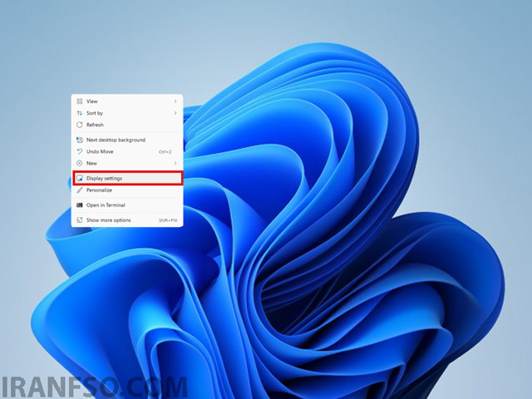The width and height of the screenshot is (532, 399).
Task: Choose Undo Move entry
Action: [x=127, y=151]
